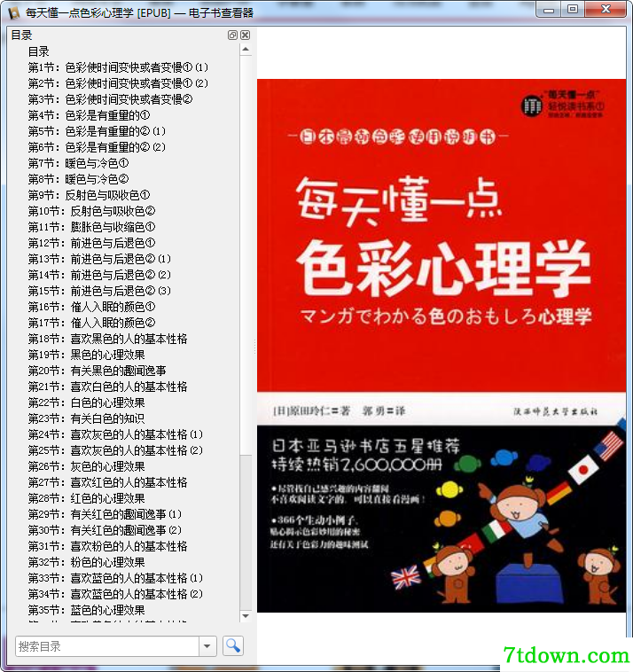Jump to 第10节：反射色与吸收色②
This screenshot has height=672, width=633.
tap(91, 211)
